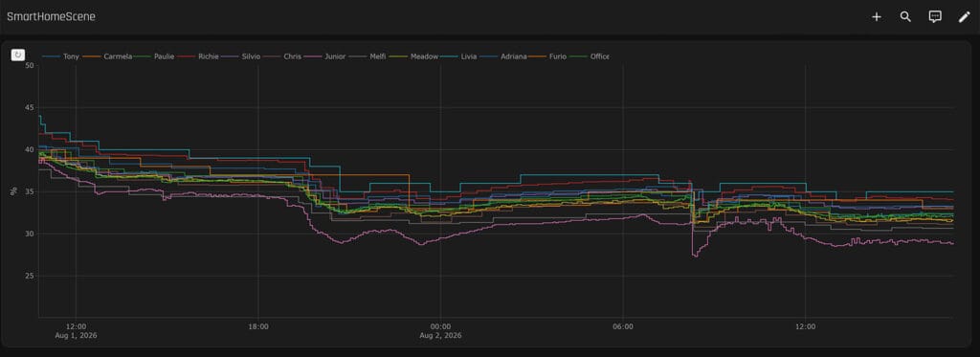The image size is (980, 357).
Task: Click the chart reset refresh icon
Action: (x=18, y=55)
